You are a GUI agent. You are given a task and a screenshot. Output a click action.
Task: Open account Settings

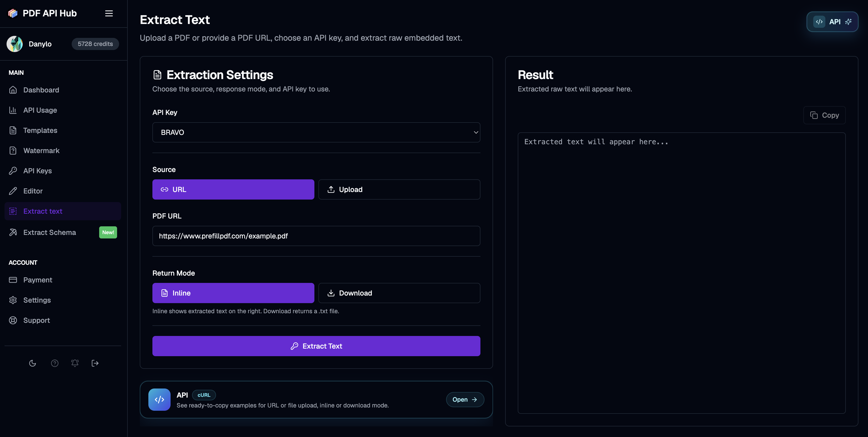(63, 300)
